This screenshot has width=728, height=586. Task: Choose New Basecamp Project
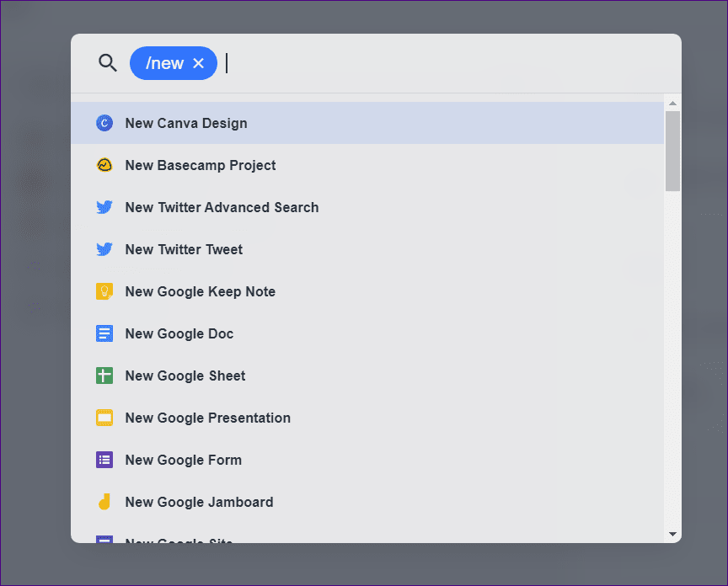367,165
